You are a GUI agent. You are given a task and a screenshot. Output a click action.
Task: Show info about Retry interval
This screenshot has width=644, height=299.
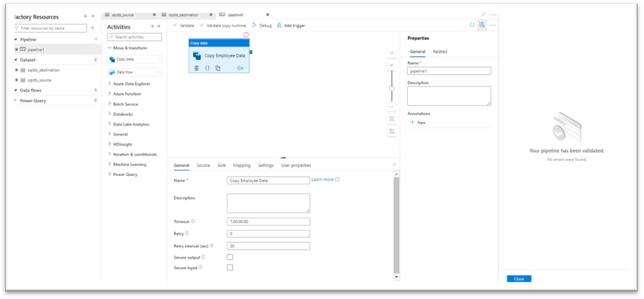pos(212,245)
